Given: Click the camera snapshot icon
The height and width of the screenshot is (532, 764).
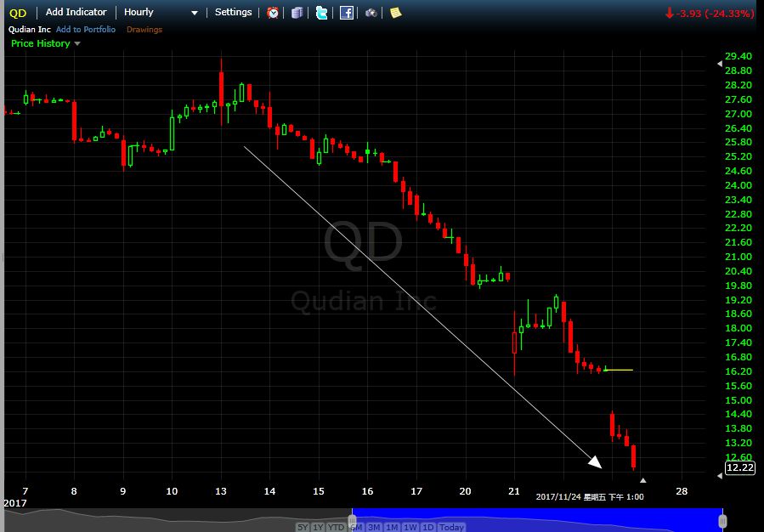Looking at the screenshot, I should pyautogui.click(x=371, y=13).
